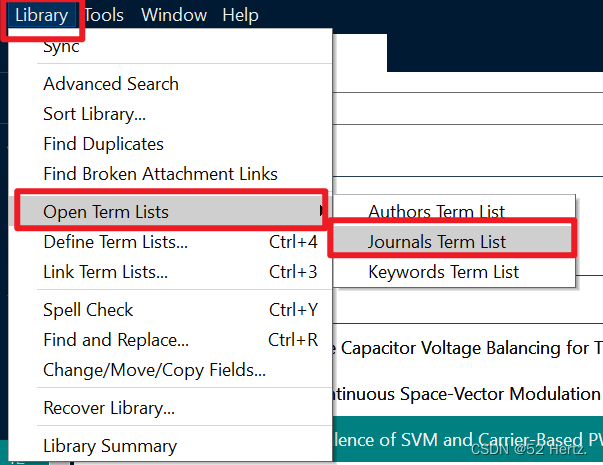Open Define Term Lists... dialog

click(170, 242)
